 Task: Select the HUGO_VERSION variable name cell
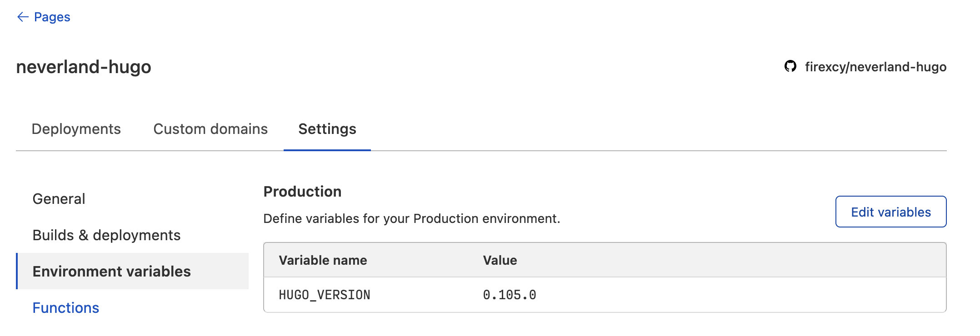(325, 295)
